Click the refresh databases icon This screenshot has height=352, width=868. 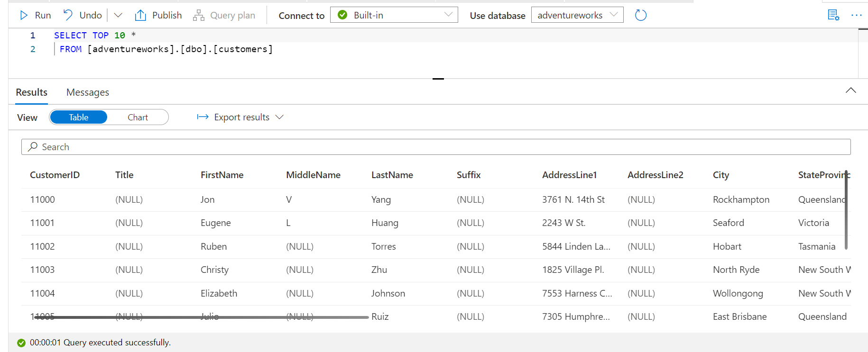(x=640, y=15)
